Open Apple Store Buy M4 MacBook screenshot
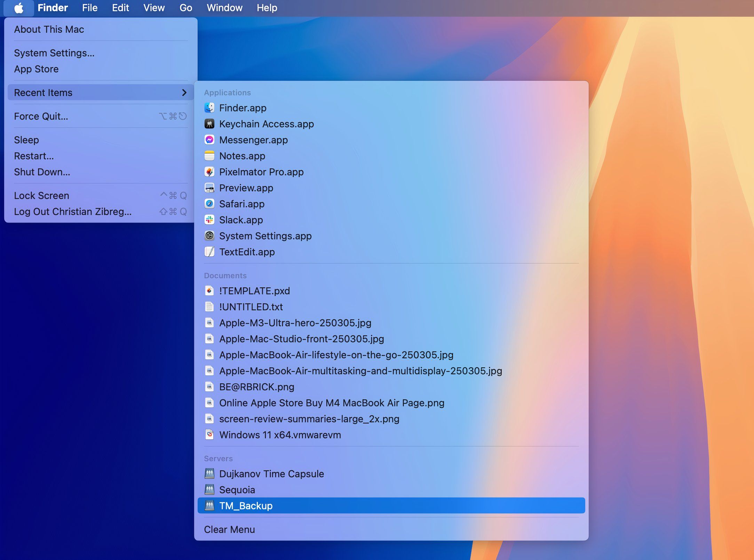The height and width of the screenshot is (560, 754). (332, 402)
